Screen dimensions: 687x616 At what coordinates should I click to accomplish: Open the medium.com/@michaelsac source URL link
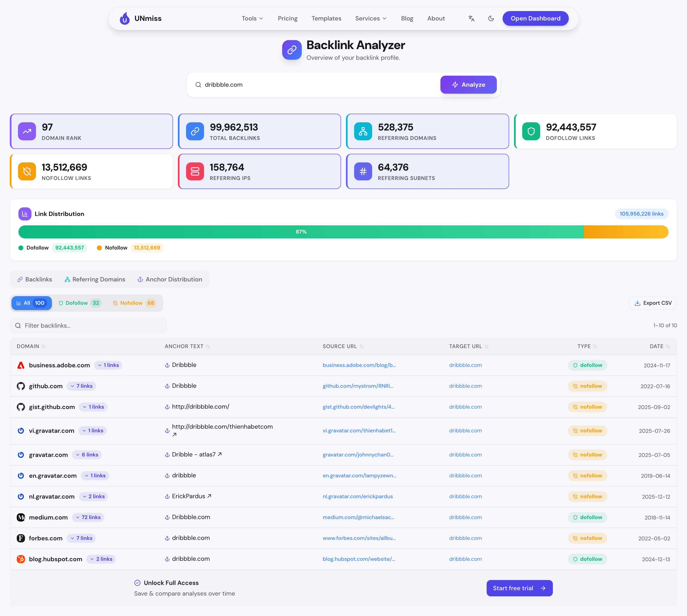[358, 517]
